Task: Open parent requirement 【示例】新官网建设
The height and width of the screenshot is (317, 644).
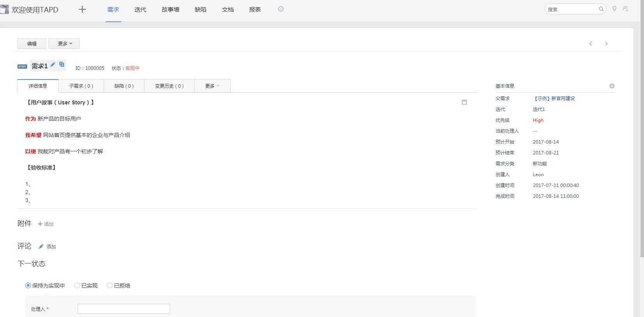Action: pyautogui.click(x=554, y=99)
